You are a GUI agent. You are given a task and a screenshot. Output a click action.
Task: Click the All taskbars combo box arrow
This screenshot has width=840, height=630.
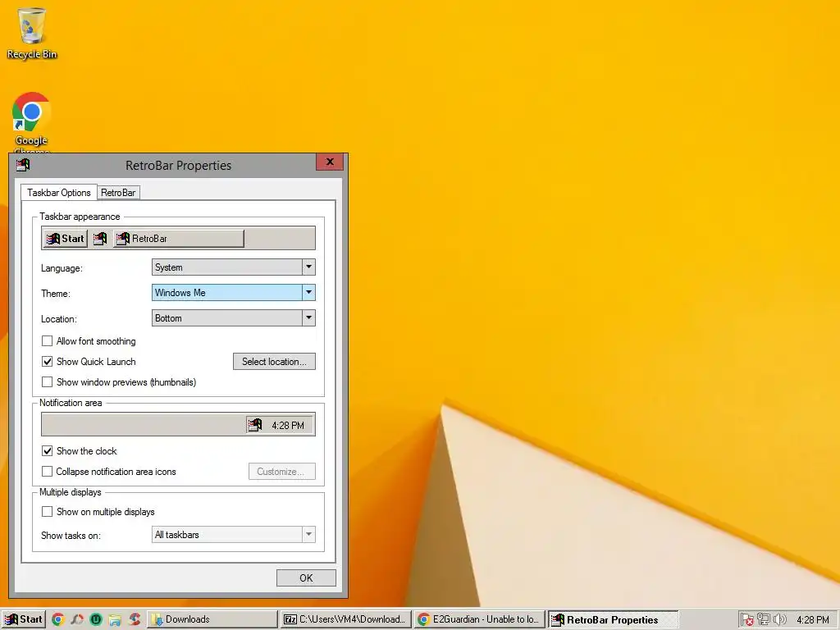pyautogui.click(x=308, y=535)
